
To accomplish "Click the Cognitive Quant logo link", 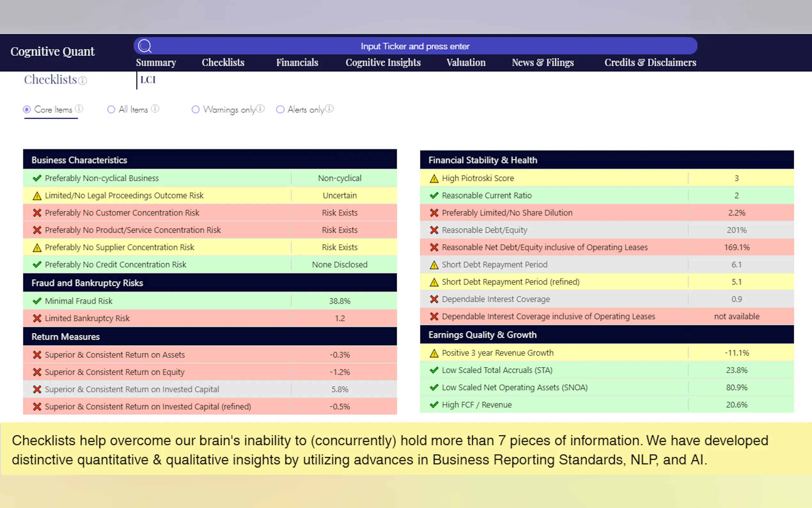I will tap(53, 52).
